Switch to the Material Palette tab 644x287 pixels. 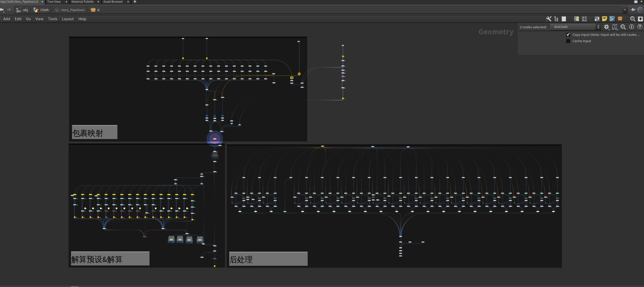[82, 2]
